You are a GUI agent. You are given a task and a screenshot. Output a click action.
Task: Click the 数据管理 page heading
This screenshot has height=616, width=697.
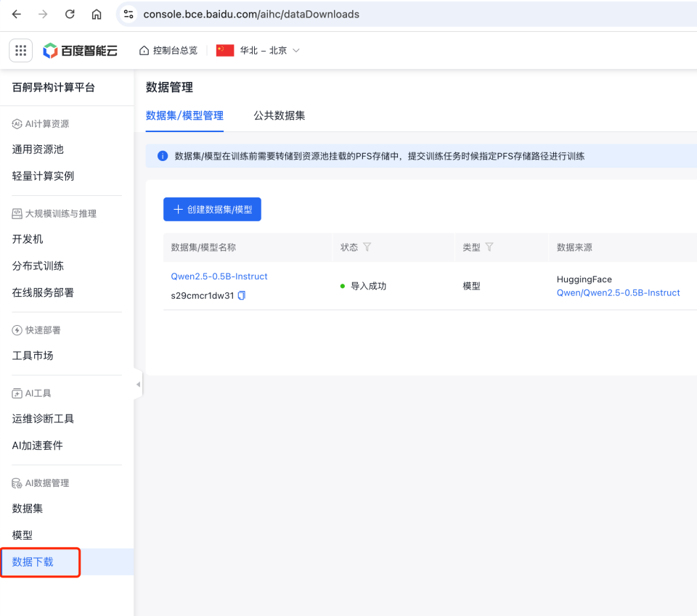click(x=169, y=88)
